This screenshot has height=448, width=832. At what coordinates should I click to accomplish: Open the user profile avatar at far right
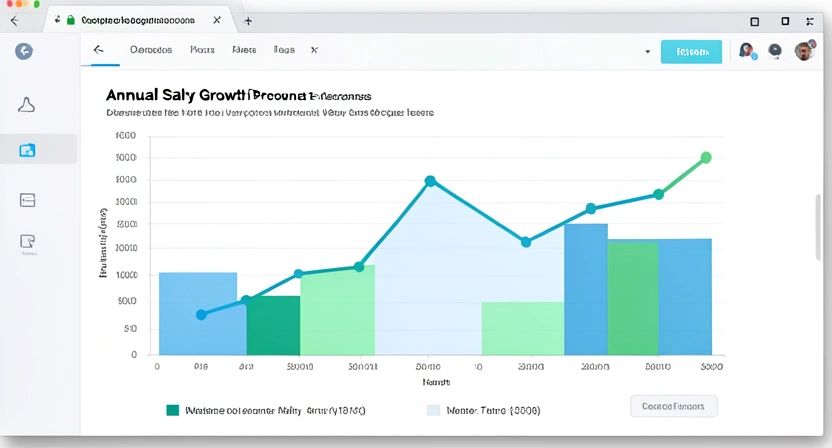pos(804,51)
